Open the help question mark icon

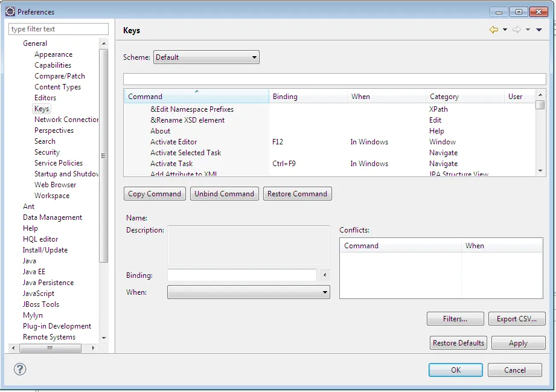point(20,369)
